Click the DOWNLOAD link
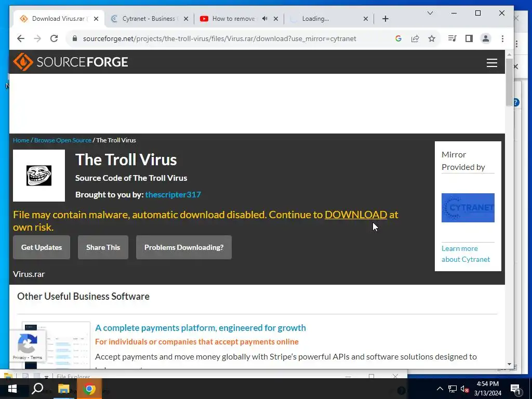The height and width of the screenshot is (399, 532). [x=356, y=215]
